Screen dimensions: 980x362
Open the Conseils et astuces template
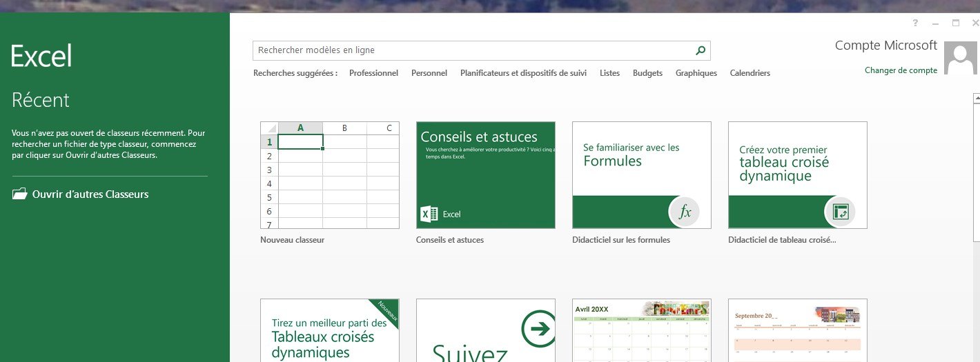click(x=486, y=175)
